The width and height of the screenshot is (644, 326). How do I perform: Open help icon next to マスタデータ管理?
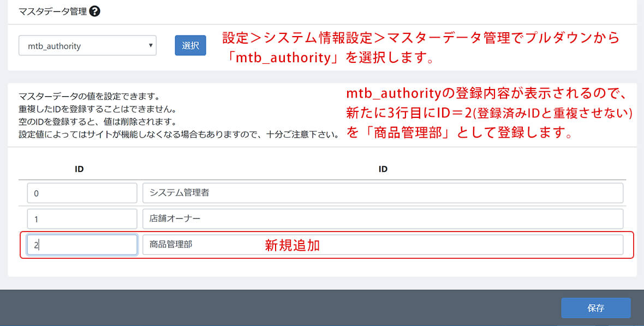pos(94,11)
